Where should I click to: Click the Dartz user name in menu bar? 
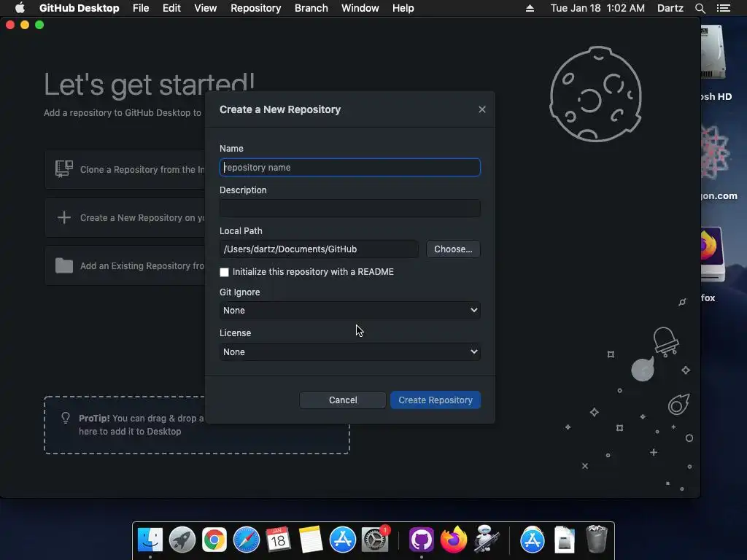click(670, 8)
